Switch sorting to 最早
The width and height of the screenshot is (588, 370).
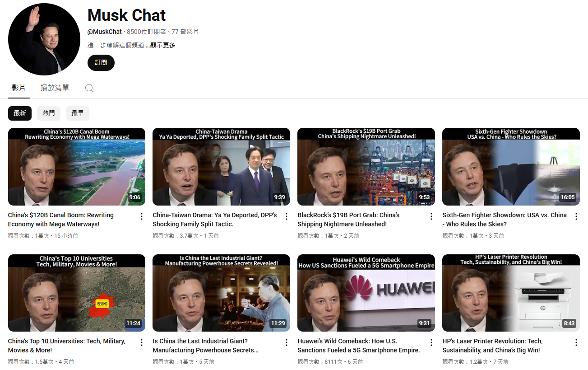[77, 113]
